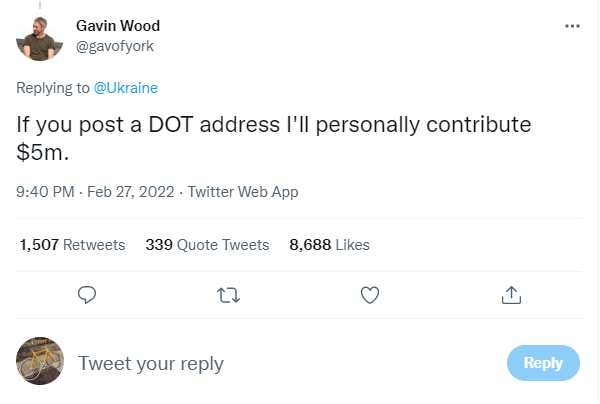Click the 'Replying to' label
600x404 pixels.
coord(53,88)
